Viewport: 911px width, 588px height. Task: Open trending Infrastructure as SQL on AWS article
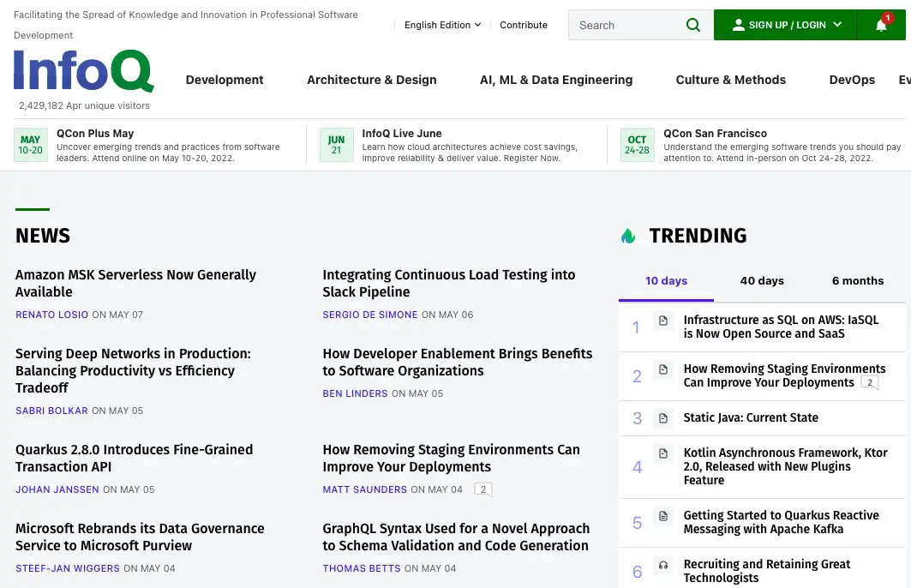pos(781,327)
